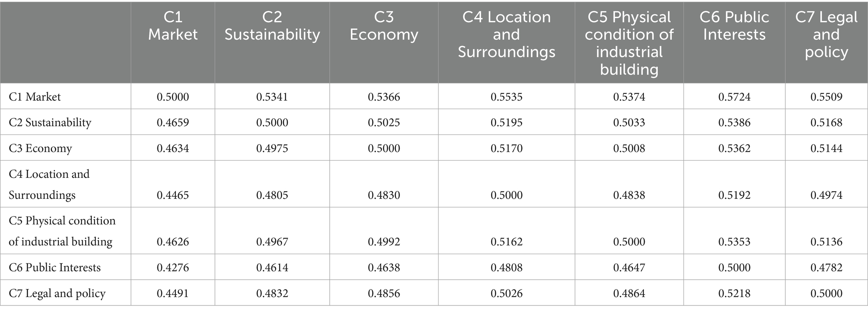This screenshot has width=868, height=313.
Task: Select the cell with value 0.4974
Action: tap(826, 195)
